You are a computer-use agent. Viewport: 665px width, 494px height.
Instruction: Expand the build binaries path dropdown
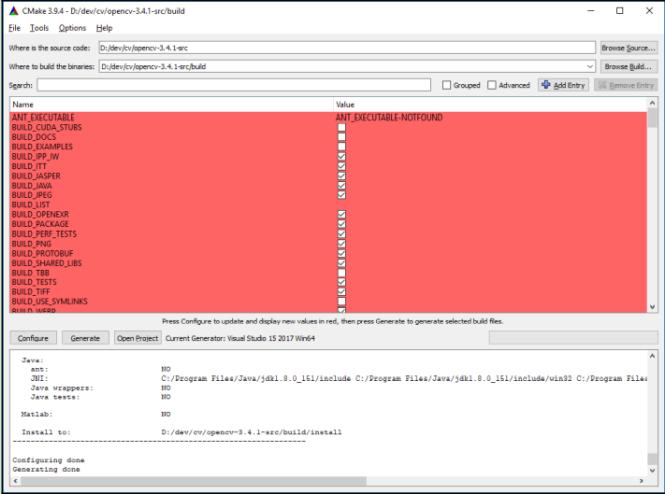pyautogui.click(x=590, y=66)
